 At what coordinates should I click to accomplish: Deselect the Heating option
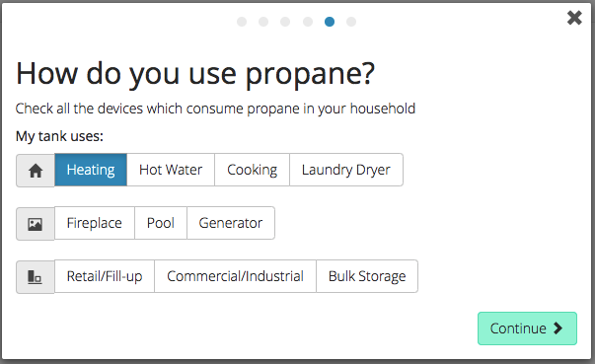[91, 170]
